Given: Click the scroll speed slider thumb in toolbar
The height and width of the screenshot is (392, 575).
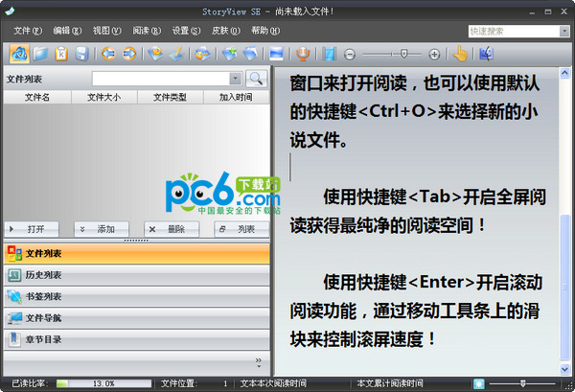Looking at the screenshot, I should tap(403, 55).
